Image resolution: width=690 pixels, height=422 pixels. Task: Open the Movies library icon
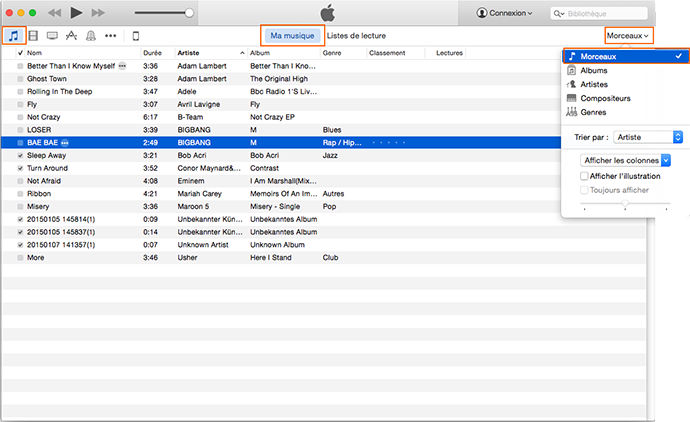pos(33,36)
